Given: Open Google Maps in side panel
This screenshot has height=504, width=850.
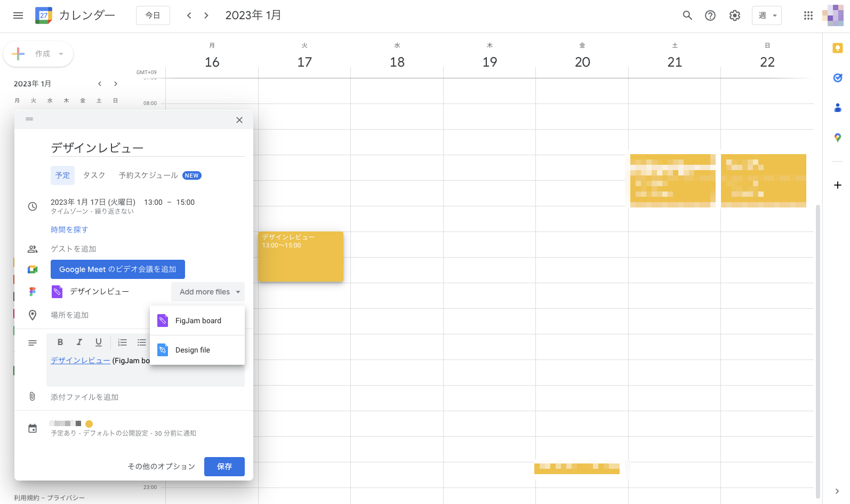Looking at the screenshot, I should coord(837,138).
